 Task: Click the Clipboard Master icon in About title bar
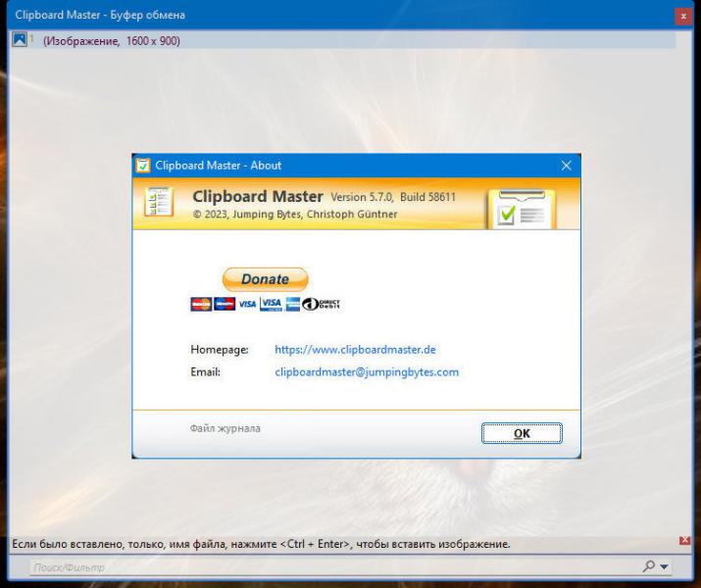click(142, 166)
